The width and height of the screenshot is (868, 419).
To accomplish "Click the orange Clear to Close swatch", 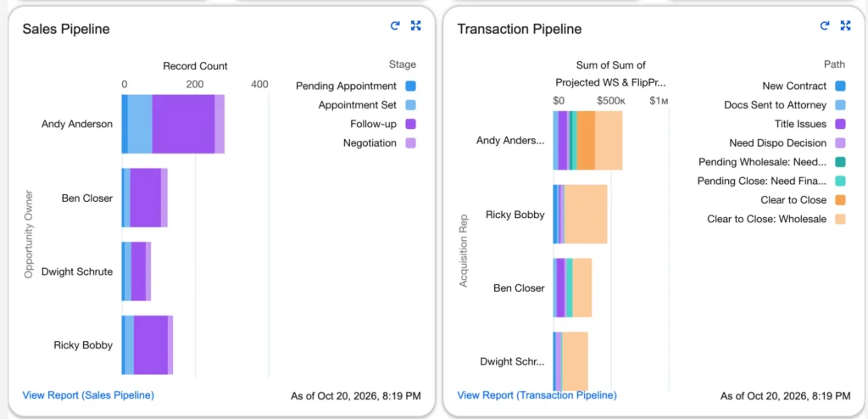I will pyautogui.click(x=840, y=199).
